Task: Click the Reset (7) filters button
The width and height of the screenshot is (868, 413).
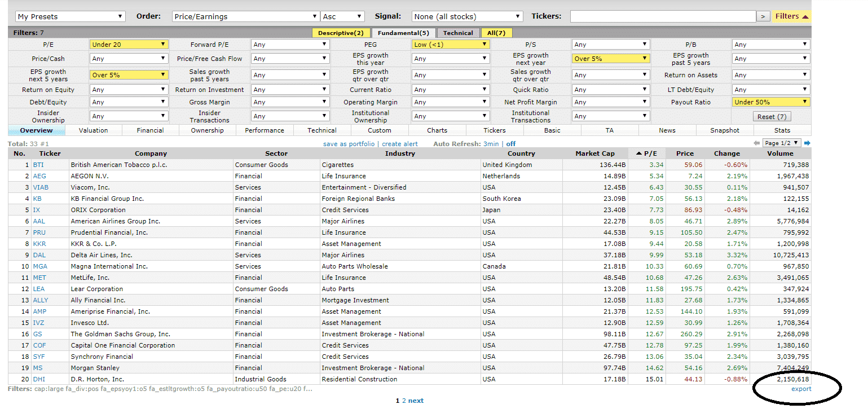Action: 772,117
